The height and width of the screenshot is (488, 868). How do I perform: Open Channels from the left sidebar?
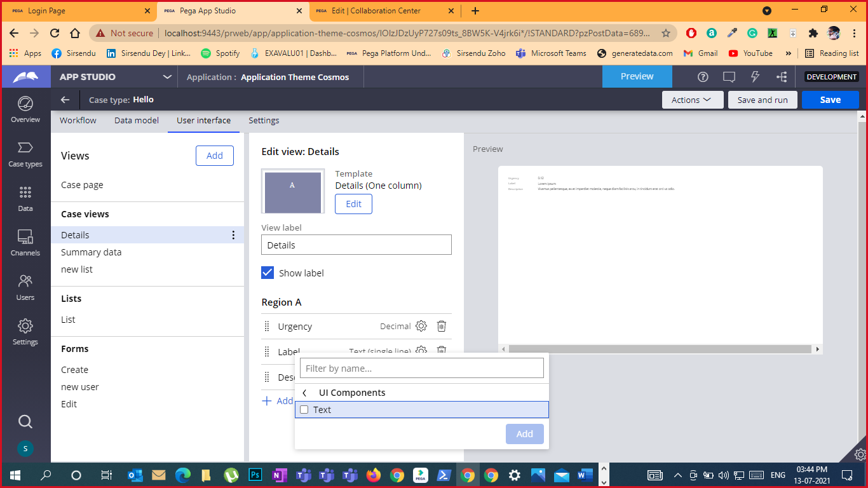(25, 243)
